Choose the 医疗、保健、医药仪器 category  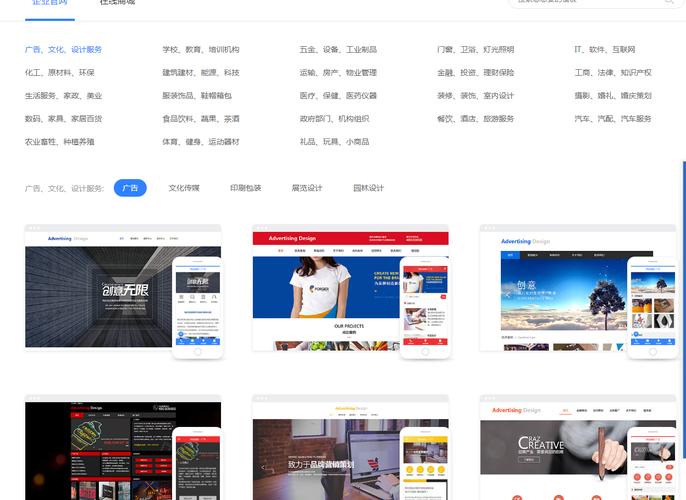pyautogui.click(x=338, y=96)
